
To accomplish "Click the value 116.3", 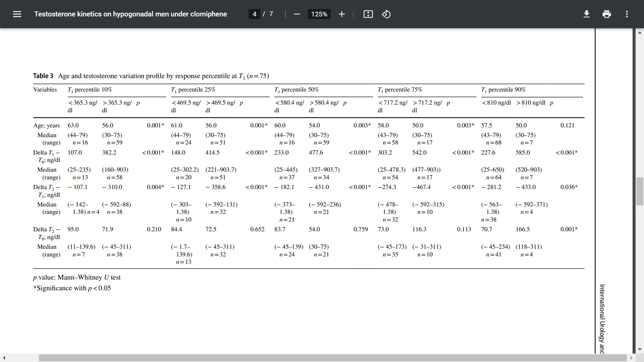I will tap(419, 229).
